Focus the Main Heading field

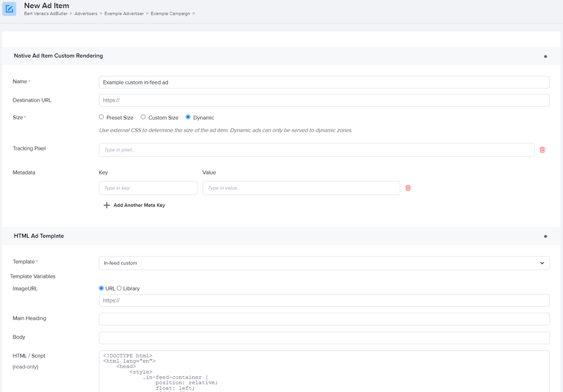[x=324, y=319]
